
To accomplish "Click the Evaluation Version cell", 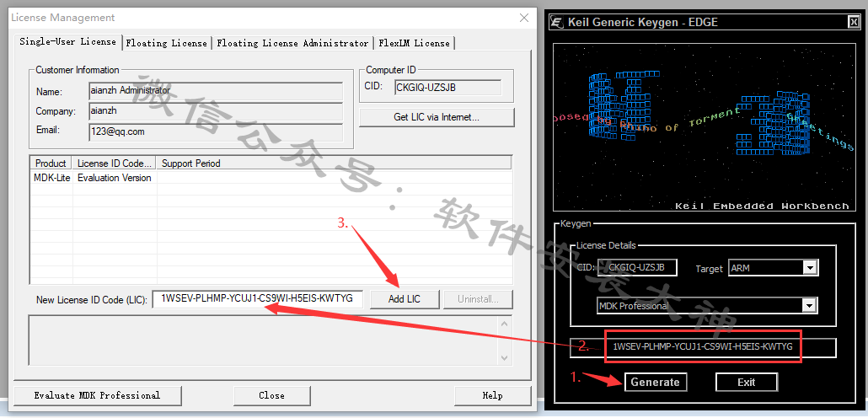I will (x=114, y=178).
